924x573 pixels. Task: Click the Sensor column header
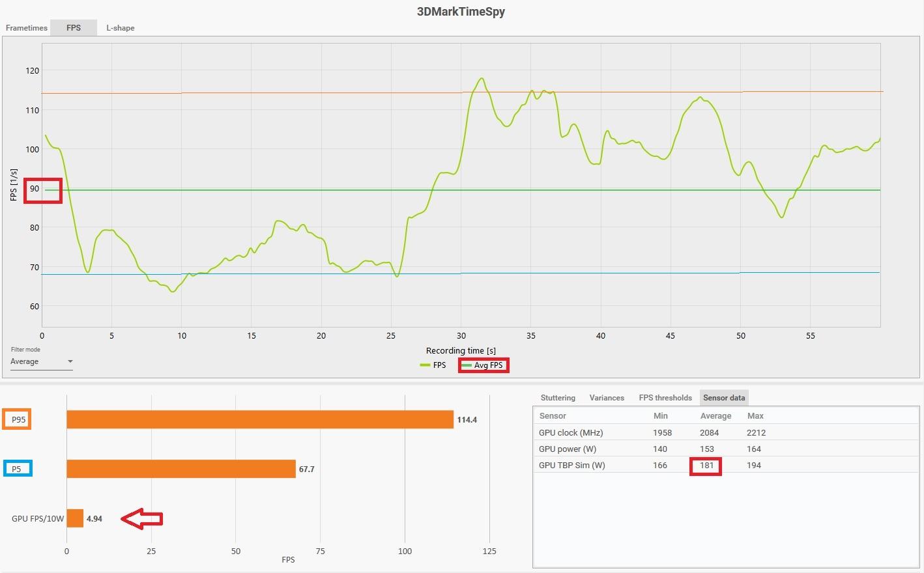point(553,415)
